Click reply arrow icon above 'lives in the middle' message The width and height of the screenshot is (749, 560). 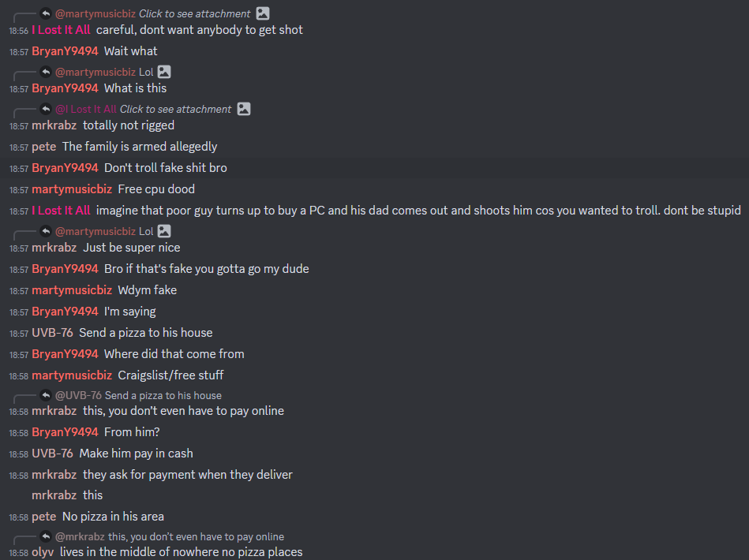click(x=46, y=536)
